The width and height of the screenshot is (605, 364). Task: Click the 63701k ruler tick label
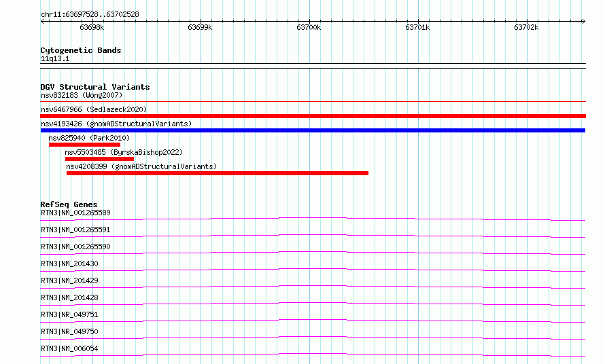(417, 27)
